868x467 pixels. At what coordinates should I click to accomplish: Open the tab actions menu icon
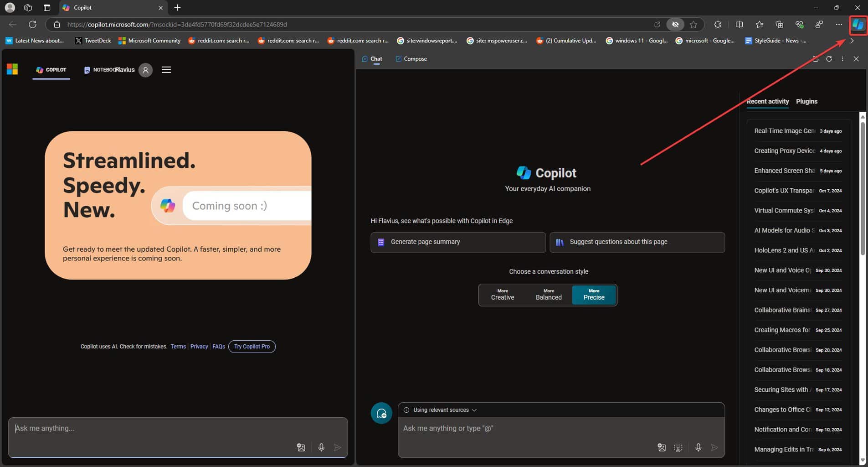click(x=47, y=8)
